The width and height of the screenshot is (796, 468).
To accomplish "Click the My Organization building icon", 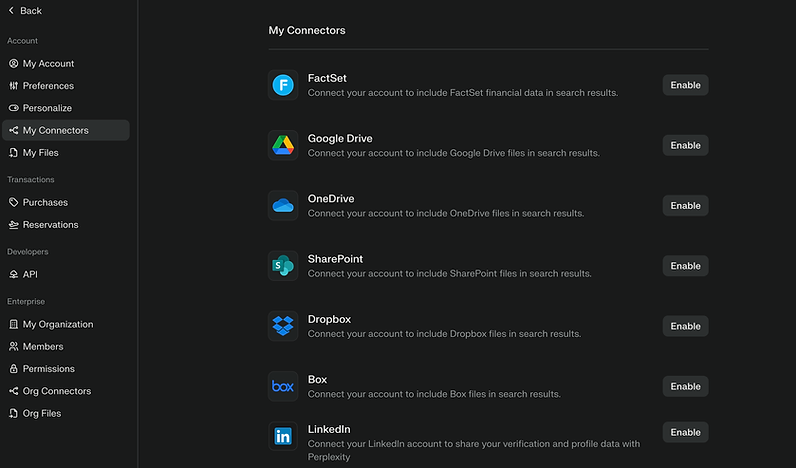I will point(14,324).
